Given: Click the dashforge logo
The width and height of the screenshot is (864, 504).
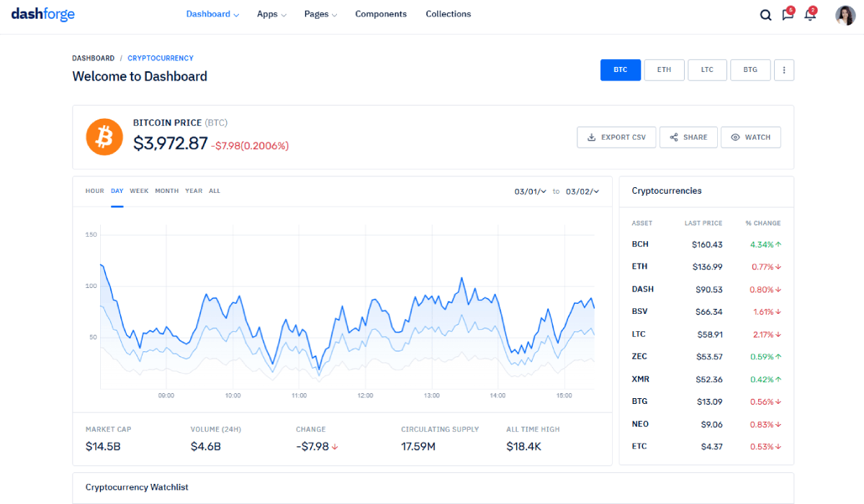Looking at the screenshot, I should point(43,14).
